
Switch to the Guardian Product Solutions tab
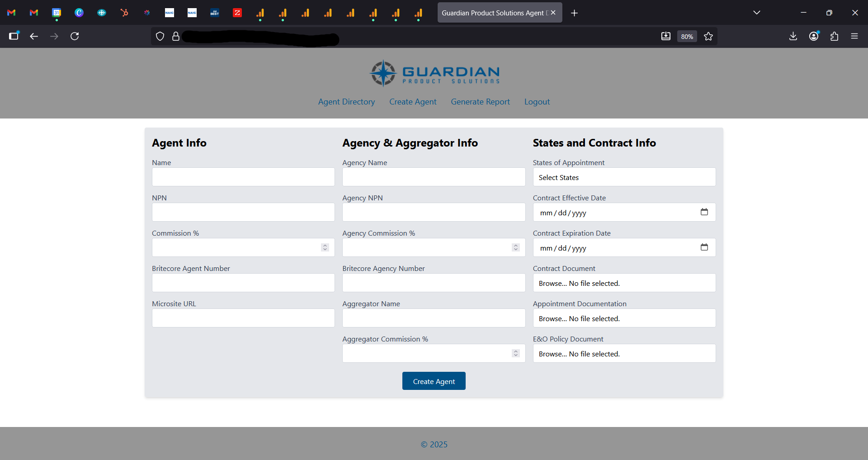coord(493,12)
